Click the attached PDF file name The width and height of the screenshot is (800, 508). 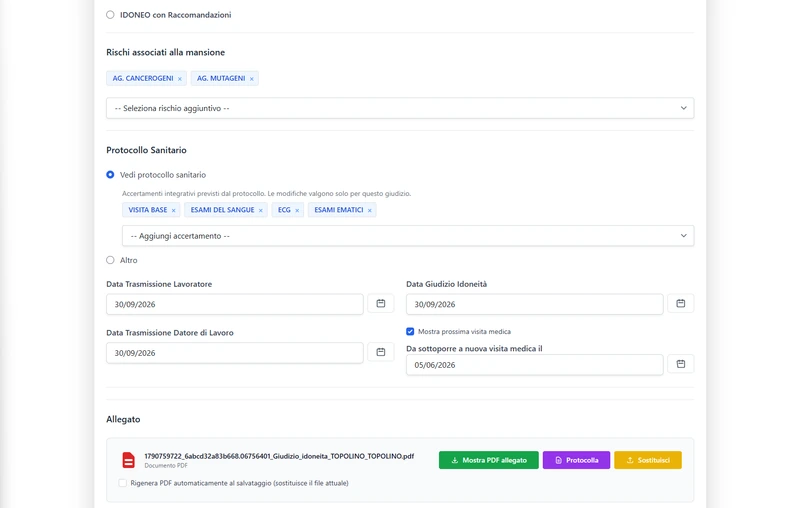[279, 456]
